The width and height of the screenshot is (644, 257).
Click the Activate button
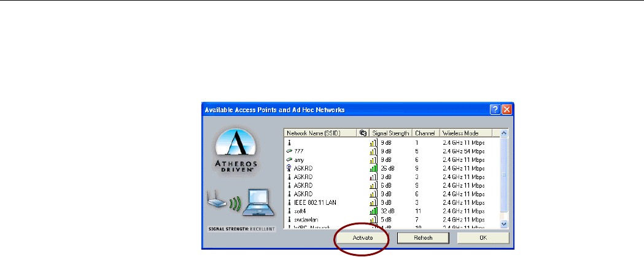362,238
